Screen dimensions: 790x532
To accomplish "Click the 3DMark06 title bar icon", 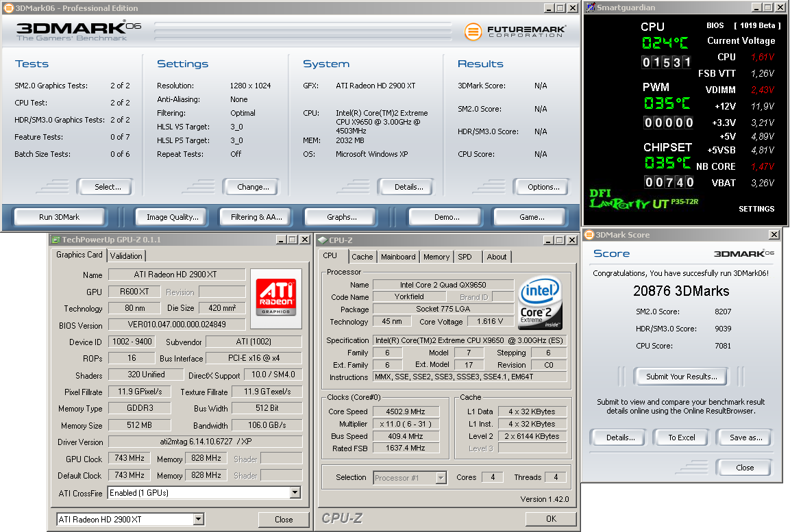I will [x=9, y=8].
